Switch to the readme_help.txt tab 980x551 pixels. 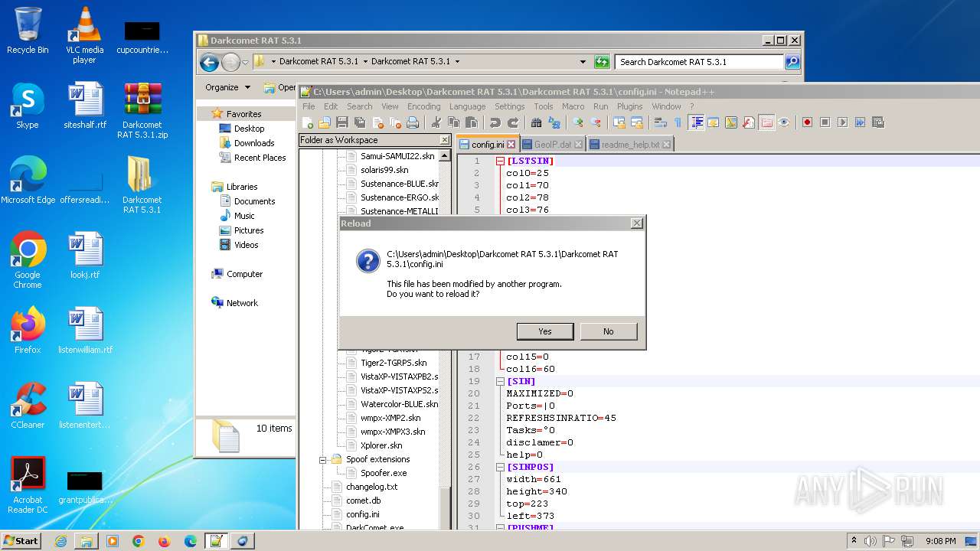click(x=630, y=145)
